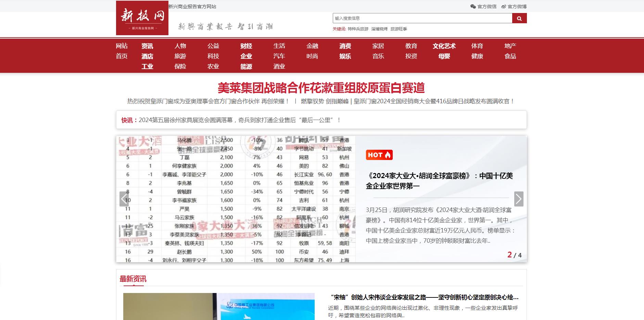Open carousel title 胡润全球富豪榜 article
This screenshot has width=644, height=320.
(439, 181)
